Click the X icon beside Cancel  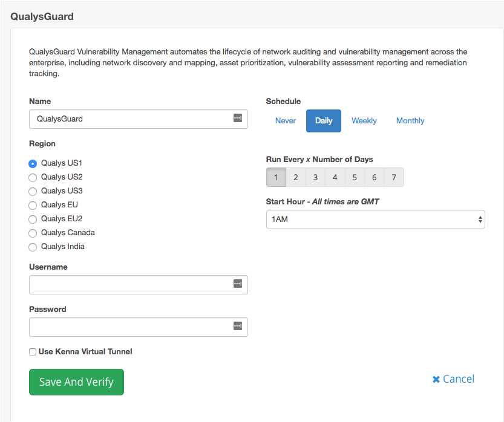click(x=436, y=380)
